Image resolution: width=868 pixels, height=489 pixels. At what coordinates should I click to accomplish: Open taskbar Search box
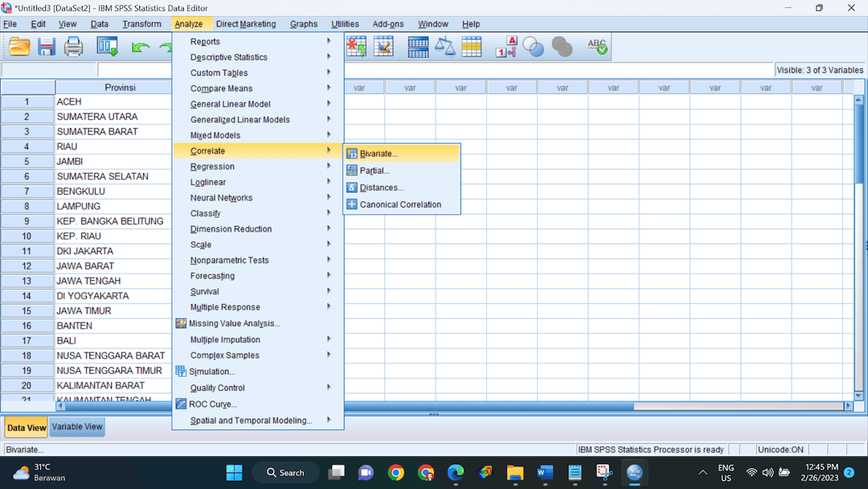coord(285,472)
